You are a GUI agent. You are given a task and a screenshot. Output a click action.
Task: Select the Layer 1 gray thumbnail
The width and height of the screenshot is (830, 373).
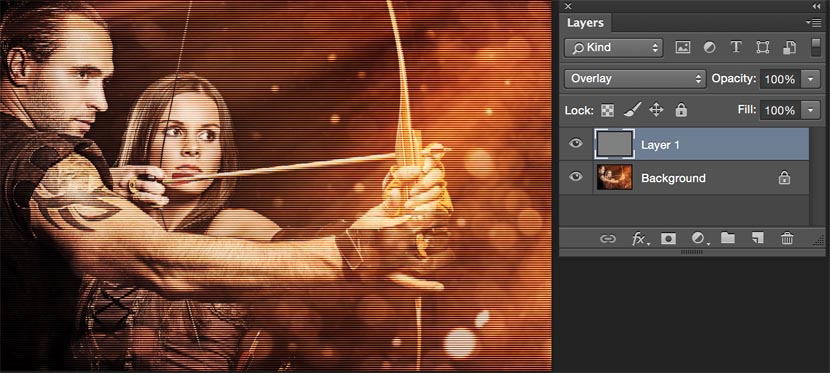click(x=615, y=144)
